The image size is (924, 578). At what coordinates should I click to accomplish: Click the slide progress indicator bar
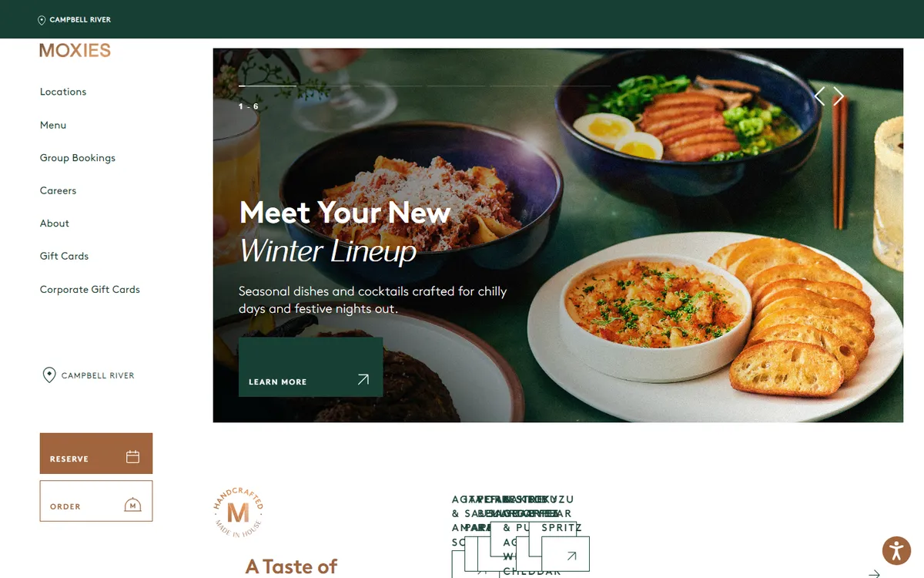425,86
